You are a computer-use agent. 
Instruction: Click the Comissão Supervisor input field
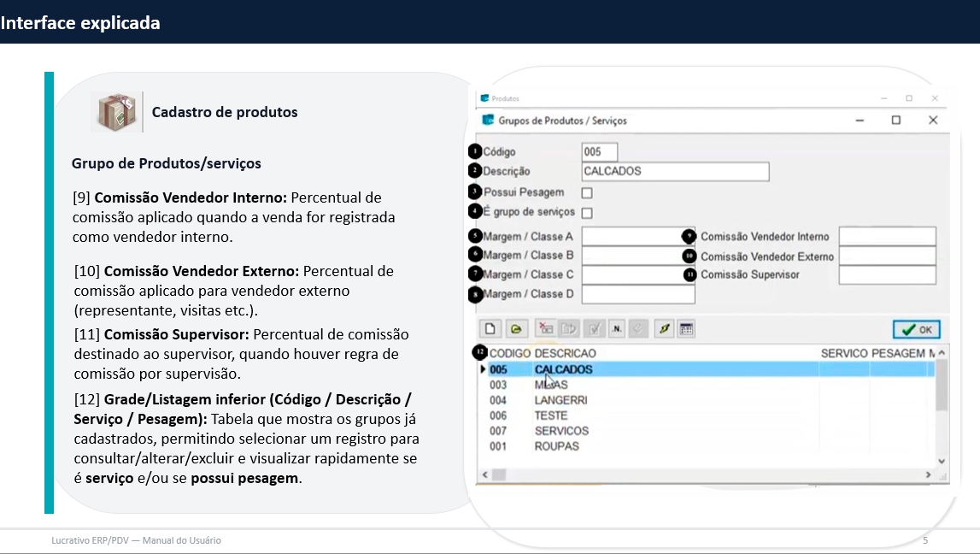[887, 275]
